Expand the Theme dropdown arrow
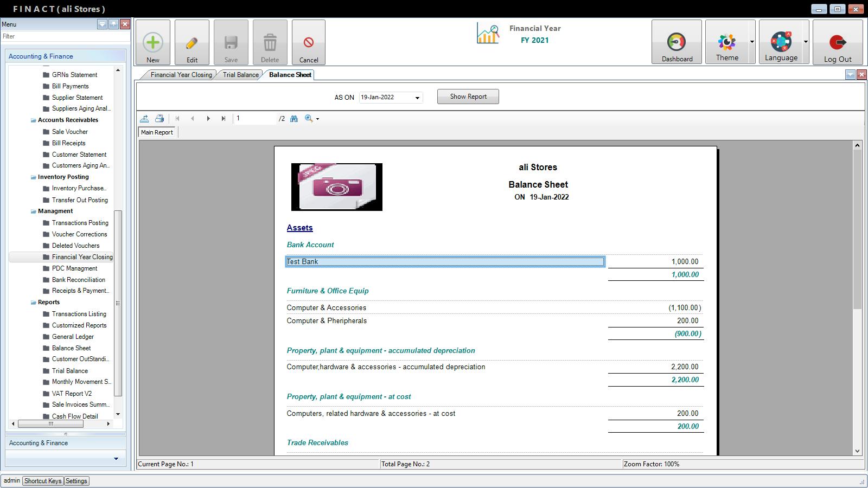The width and height of the screenshot is (868, 488). point(752,42)
